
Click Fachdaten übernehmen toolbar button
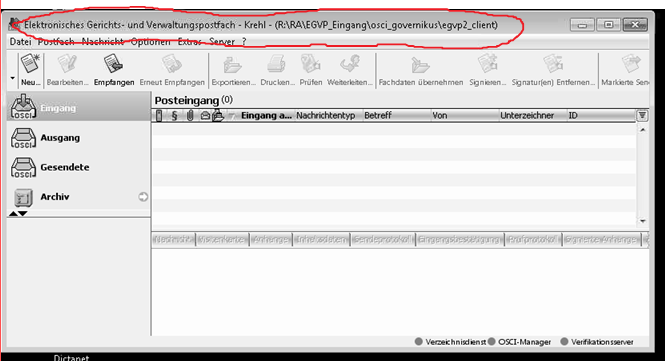tap(421, 70)
